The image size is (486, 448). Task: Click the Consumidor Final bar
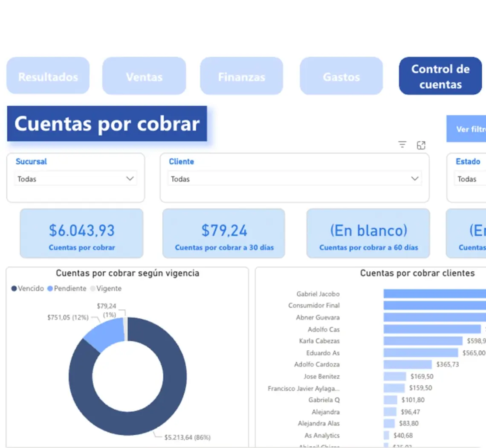click(x=434, y=305)
